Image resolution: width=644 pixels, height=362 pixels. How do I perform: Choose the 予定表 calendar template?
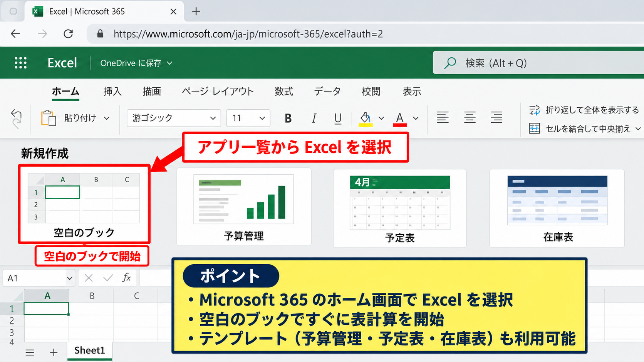point(400,208)
